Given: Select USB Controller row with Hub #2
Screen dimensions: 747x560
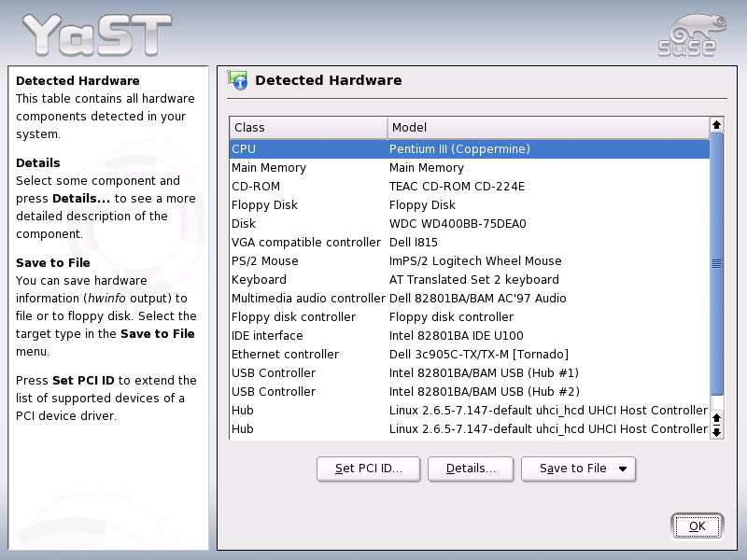Looking at the screenshot, I should coord(470,391).
